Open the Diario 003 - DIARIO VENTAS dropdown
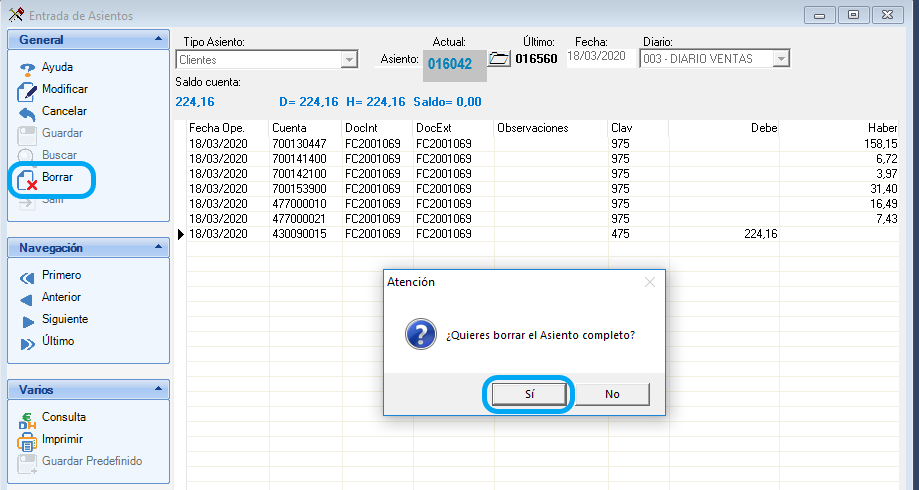 (781, 59)
